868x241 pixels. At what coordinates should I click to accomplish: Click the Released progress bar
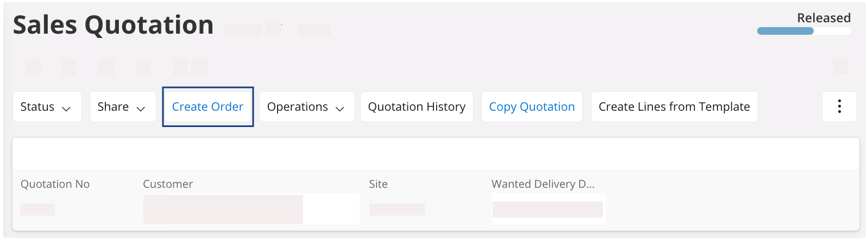(803, 31)
